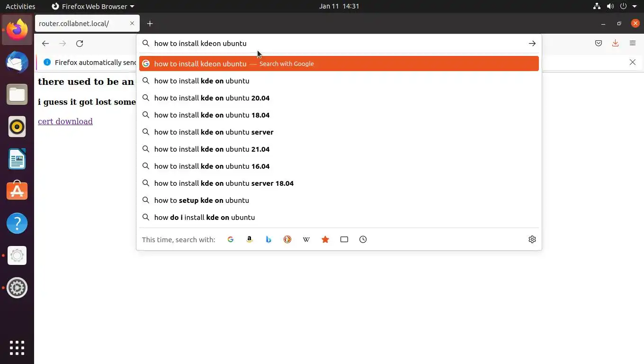This screenshot has width=644, height=364.
Task: Search open tabs using the tabs icon
Action: 344,239
